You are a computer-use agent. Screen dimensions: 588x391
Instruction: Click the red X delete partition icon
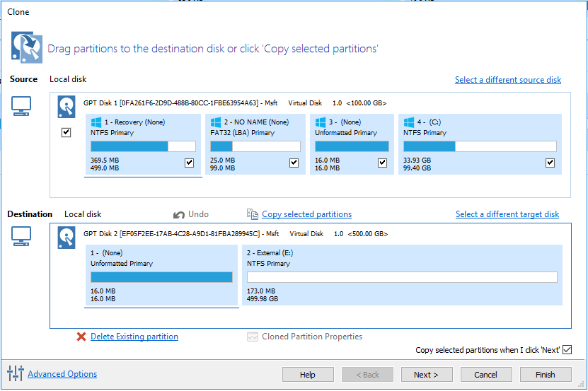pos(81,337)
